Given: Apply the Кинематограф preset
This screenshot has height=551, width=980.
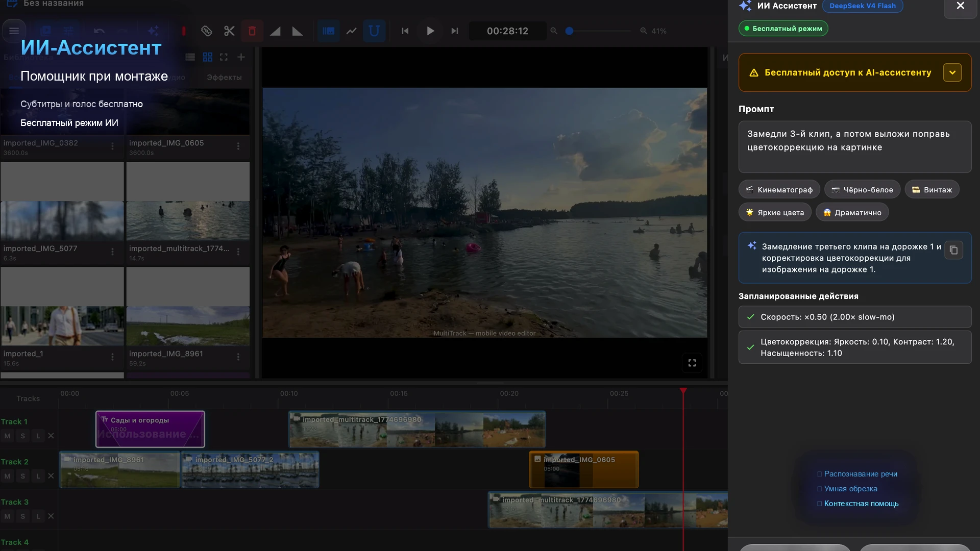Looking at the screenshot, I should coord(779,190).
